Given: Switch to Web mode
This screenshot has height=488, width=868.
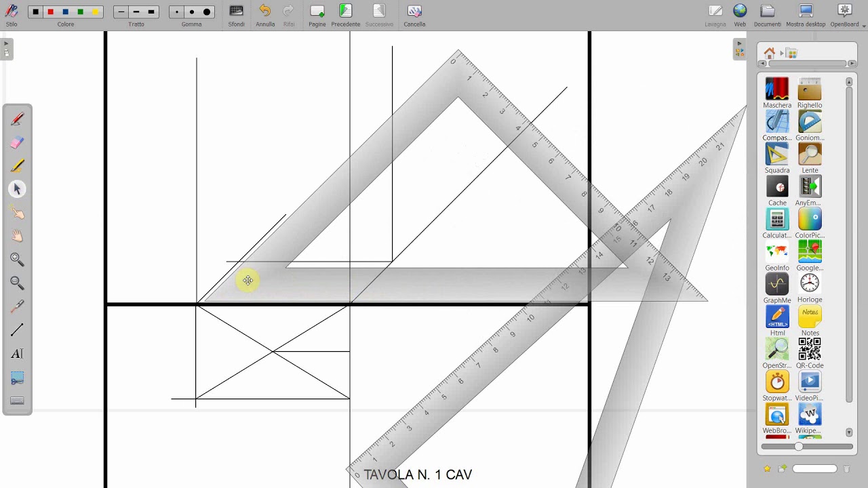Looking at the screenshot, I should click(740, 14).
